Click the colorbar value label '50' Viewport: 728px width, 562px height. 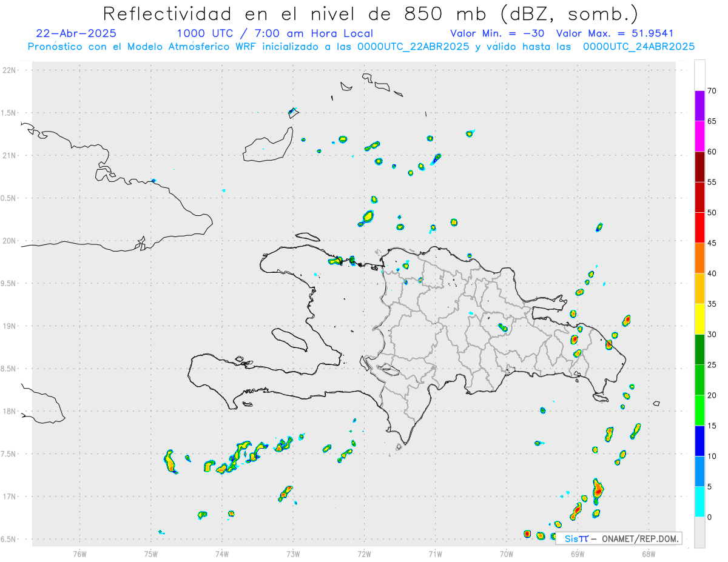click(712, 213)
